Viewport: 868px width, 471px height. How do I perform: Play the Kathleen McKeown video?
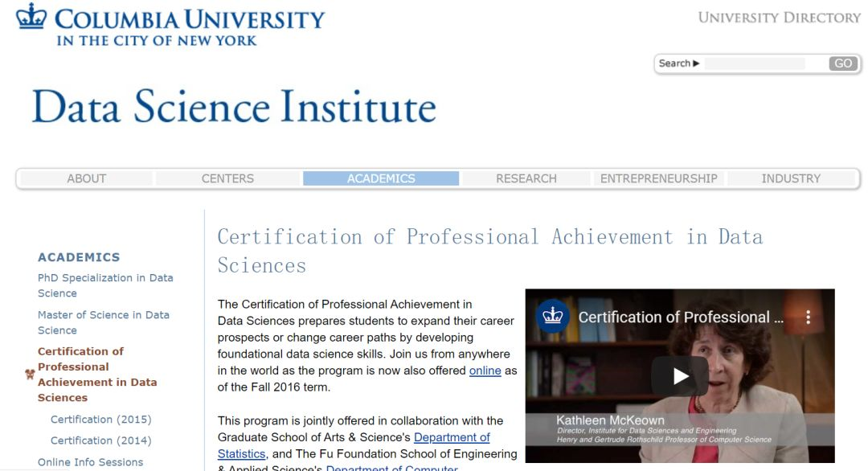(x=680, y=376)
